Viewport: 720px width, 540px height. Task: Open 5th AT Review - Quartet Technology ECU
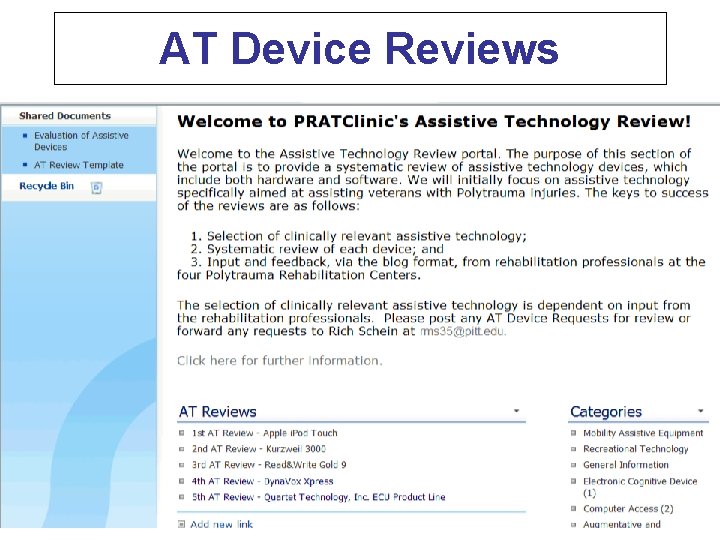(318, 497)
